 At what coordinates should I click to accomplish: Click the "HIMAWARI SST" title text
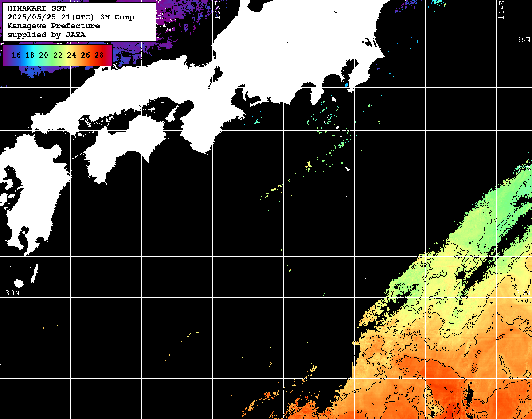tap(36, 8)
